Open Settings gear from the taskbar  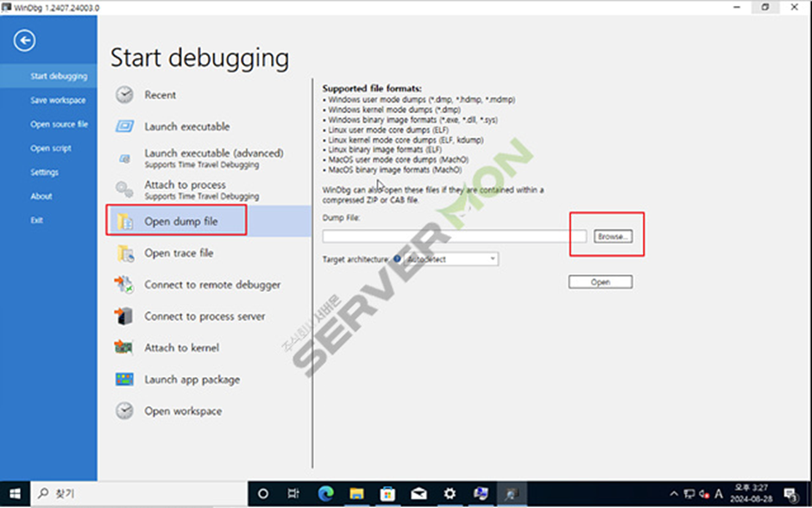click(450, 494)
